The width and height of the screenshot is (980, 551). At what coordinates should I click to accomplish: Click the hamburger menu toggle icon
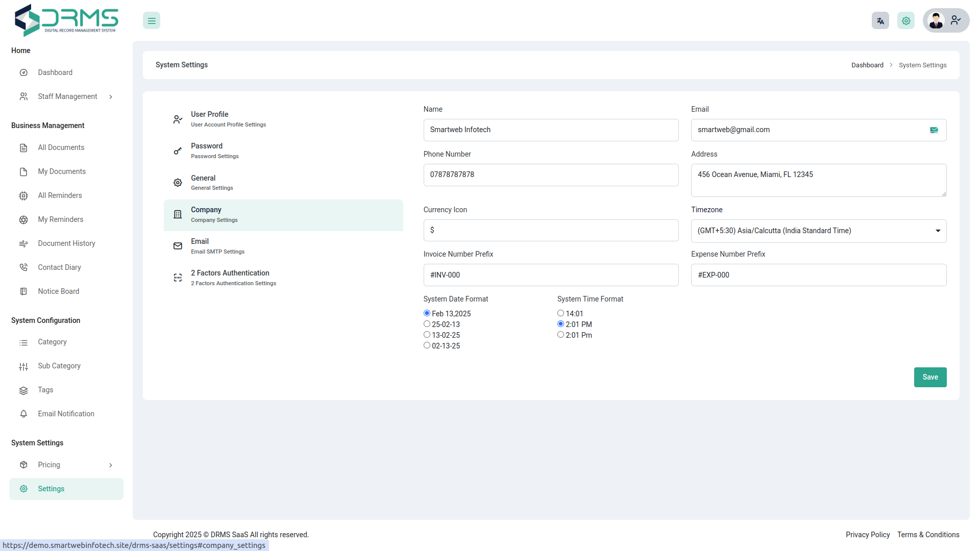152,21
